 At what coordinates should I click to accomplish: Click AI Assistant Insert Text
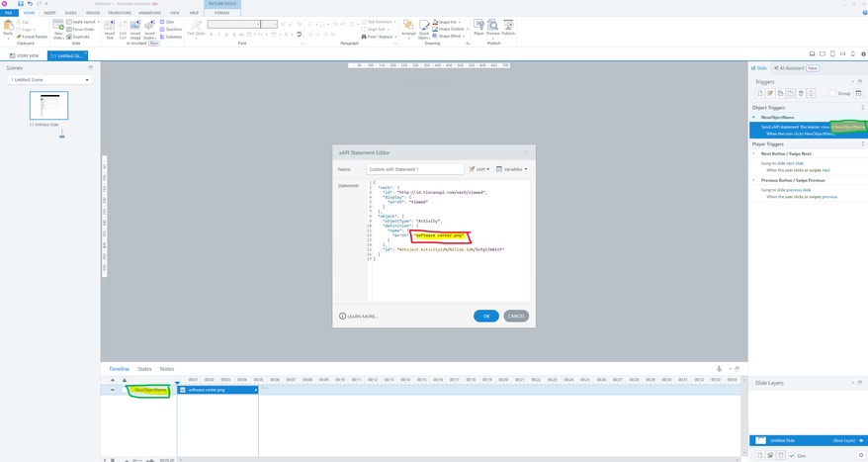click(x=110, y=29)
